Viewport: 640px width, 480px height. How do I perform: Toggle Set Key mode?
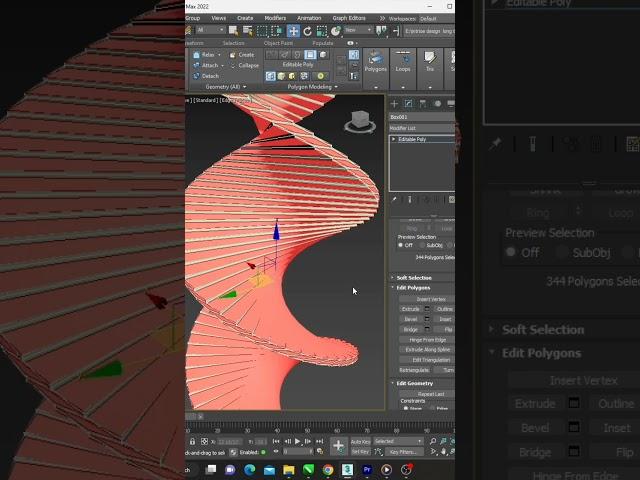coord(360,452)
